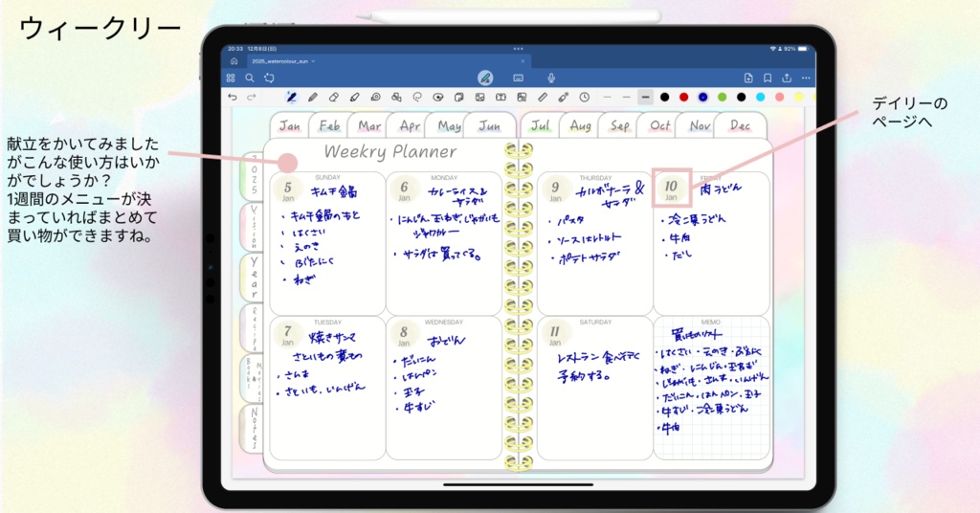The height and width of the screenshot is (513, 980).
Task: Bookmark the current page
Action: pos(768,78)
